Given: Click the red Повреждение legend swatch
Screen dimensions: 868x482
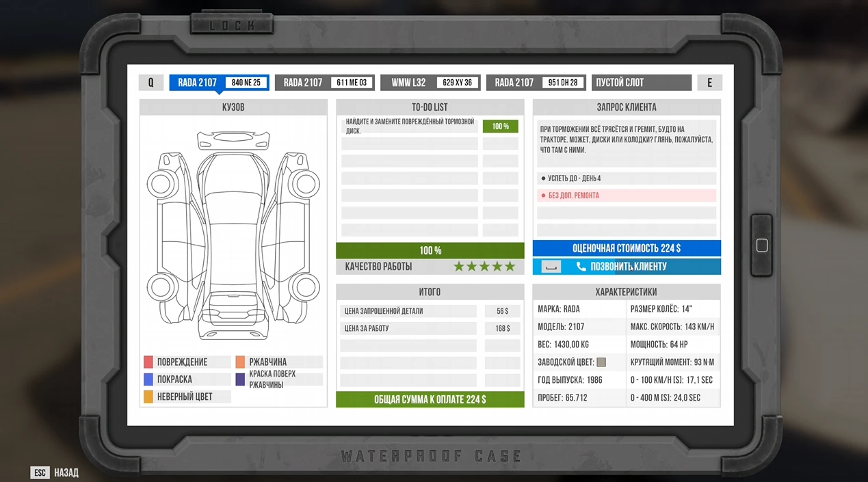Looking at the screenshot, I should pos(148,362).
